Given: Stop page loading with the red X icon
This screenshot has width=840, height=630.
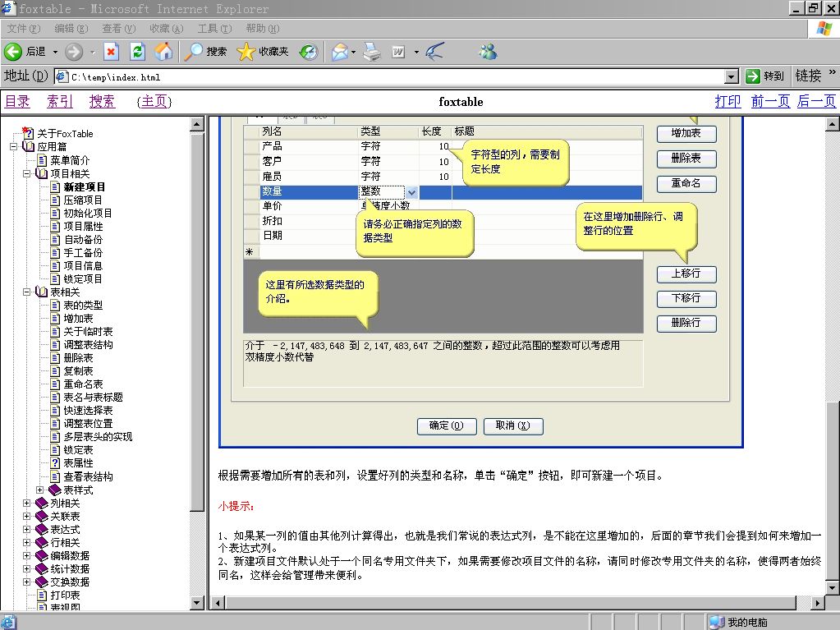Looking at the screenshot, I should click(111, 52).
